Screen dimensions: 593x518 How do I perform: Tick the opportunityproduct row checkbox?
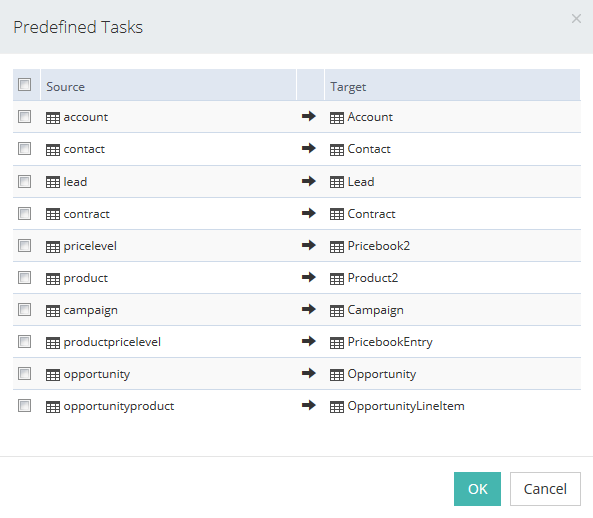[25, 406]
